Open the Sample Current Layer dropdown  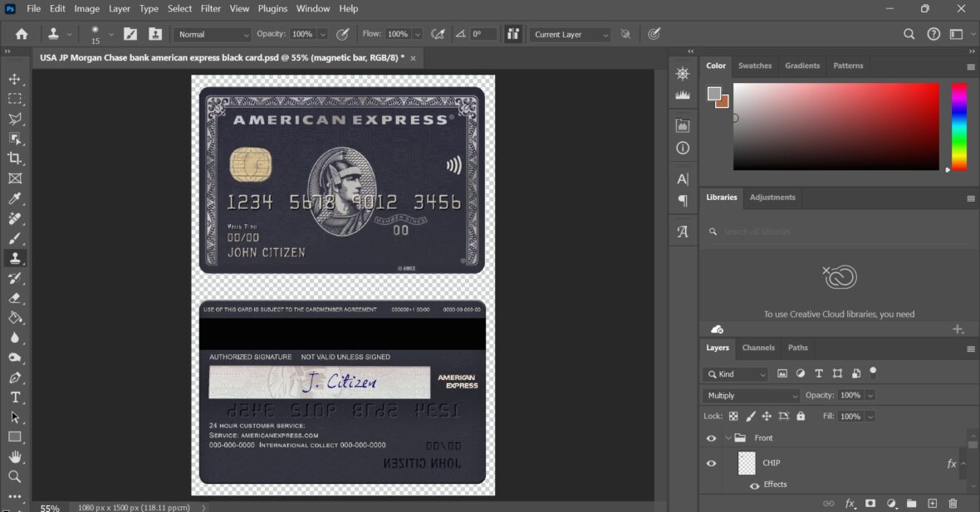click(570, 34)
